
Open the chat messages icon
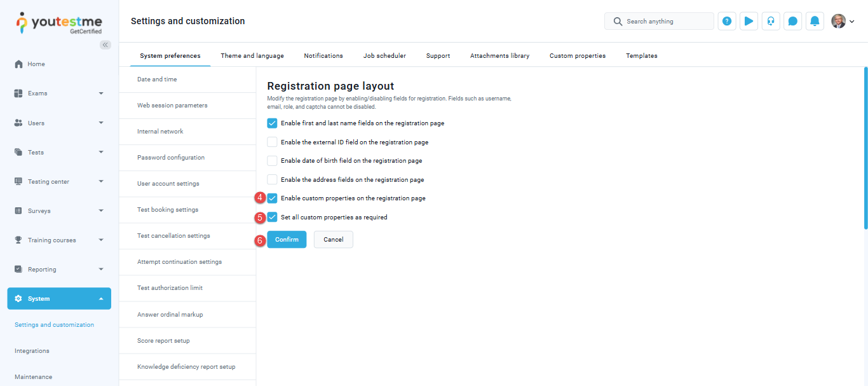[792, 21]
